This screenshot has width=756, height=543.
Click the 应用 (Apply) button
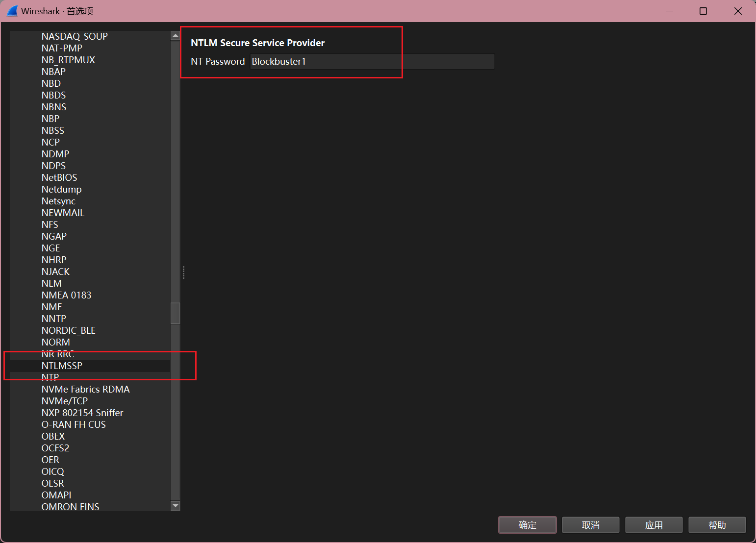(654, 525)
